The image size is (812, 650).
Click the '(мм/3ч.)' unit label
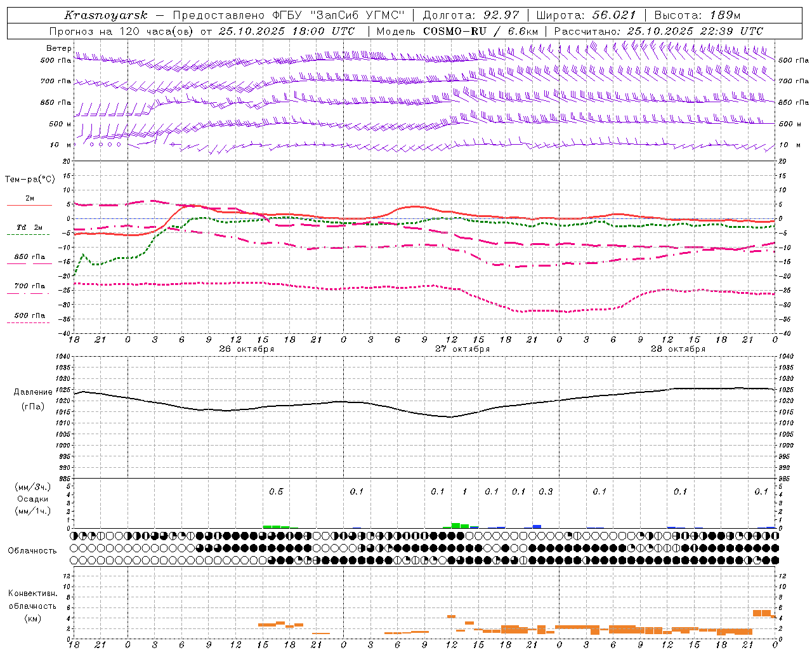(33, 487)
